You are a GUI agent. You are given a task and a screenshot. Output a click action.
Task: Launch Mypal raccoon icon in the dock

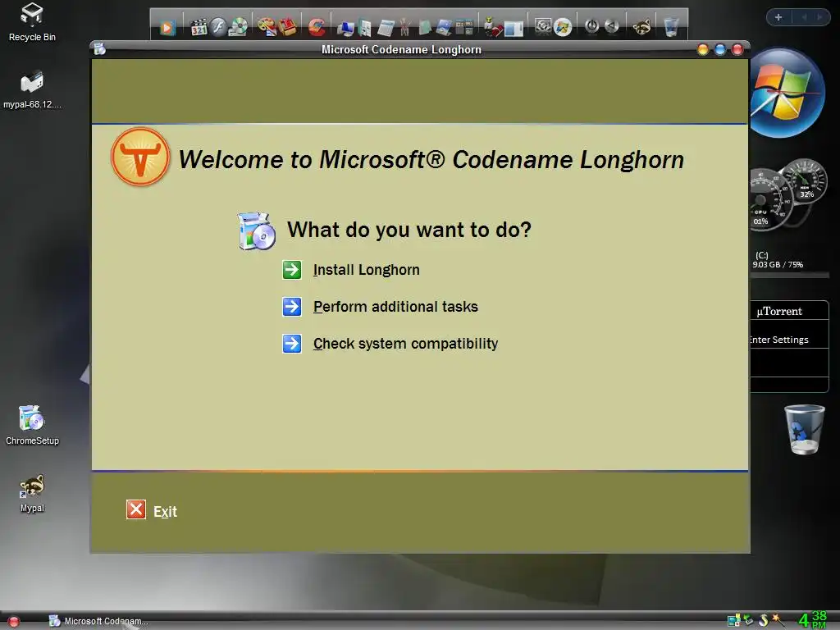pyautogui.click(x=641, y=27)
